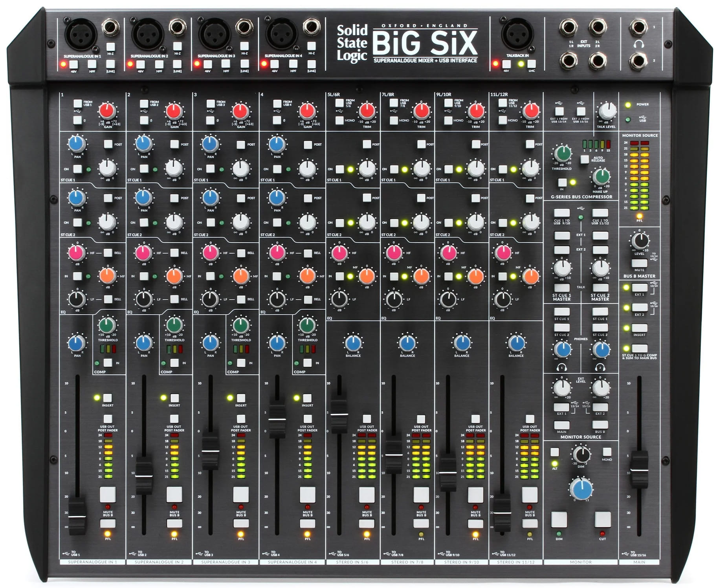Enable Hi-Z on SuperAnalogue In 3

click(244, 46)
